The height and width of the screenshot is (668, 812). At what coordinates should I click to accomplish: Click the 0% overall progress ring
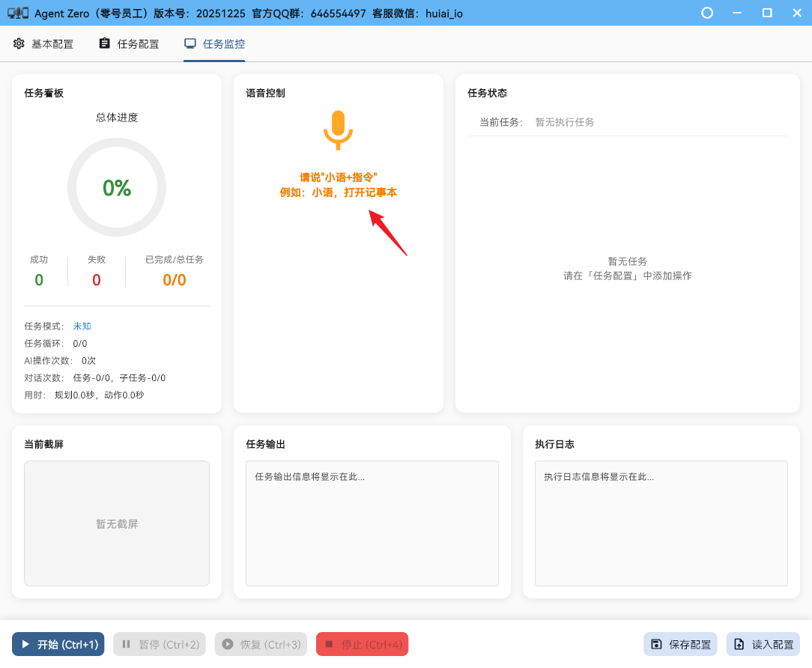pos(117,187)
